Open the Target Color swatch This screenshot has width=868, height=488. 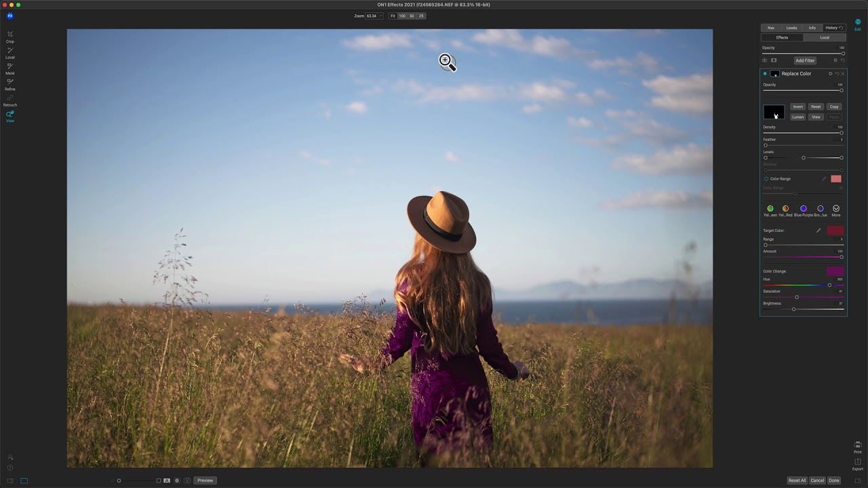coord(835,230)
